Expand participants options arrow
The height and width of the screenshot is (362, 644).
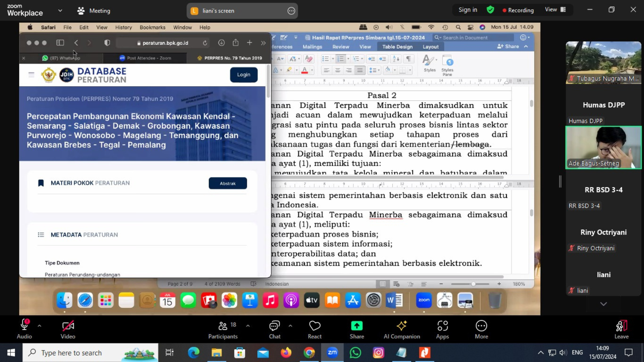(x=248, y=325)
